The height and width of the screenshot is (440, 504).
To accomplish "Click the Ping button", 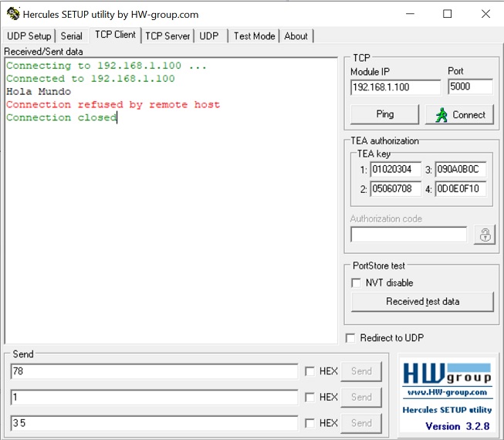I will 384,114.
